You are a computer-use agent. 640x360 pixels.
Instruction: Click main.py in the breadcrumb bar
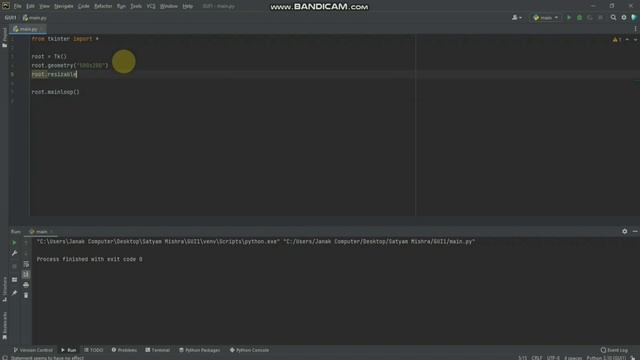[x=35, y=18]
